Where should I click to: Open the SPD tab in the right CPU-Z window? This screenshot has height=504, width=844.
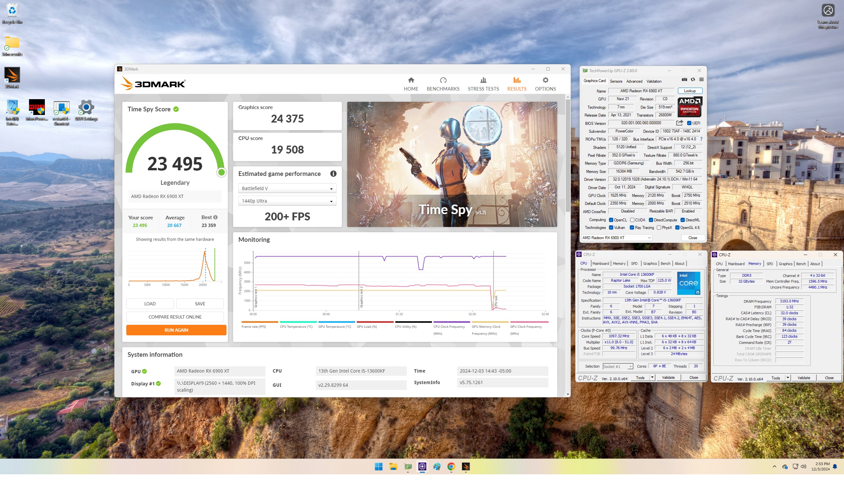pos(769,264)
